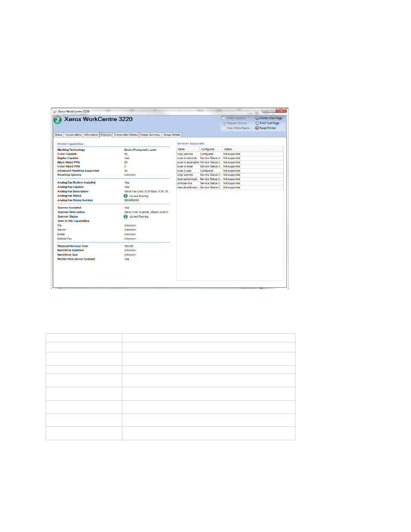This screenshot has height=532, width=411.
Task: Click the Reset Printer link
Action: (268, 128)
